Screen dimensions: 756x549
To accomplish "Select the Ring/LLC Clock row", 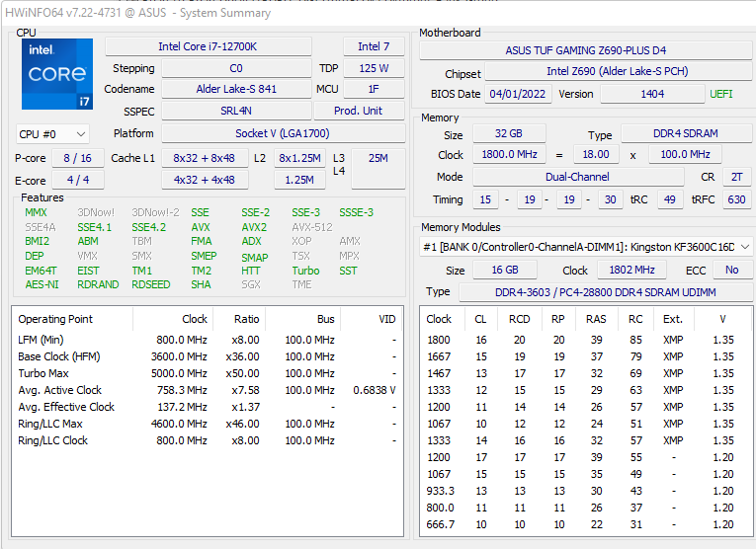I will [x=208, y=440].
